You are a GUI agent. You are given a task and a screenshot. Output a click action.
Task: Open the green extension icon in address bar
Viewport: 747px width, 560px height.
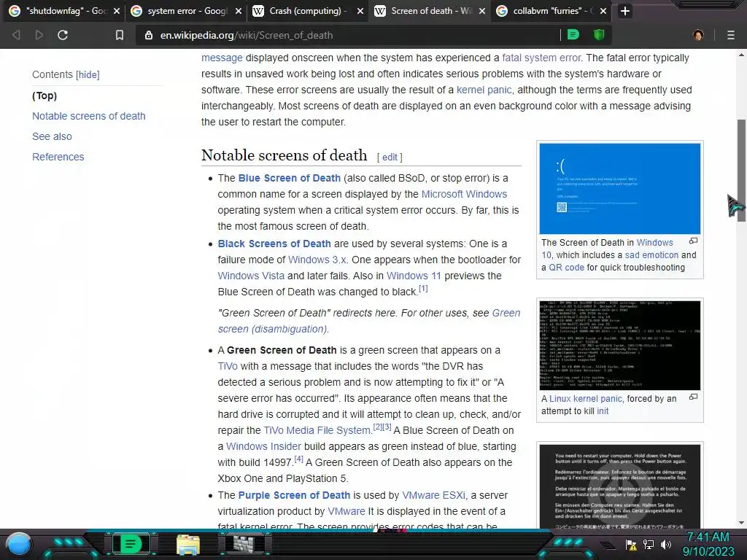[573, 35]
